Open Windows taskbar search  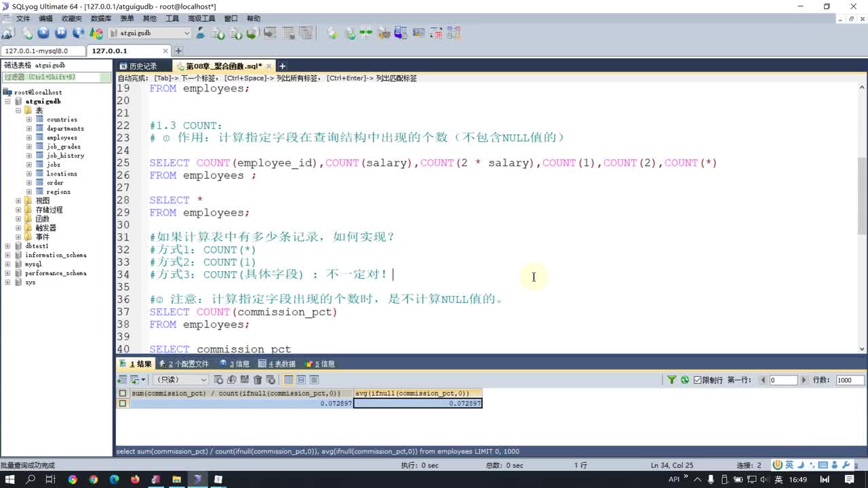31,479
